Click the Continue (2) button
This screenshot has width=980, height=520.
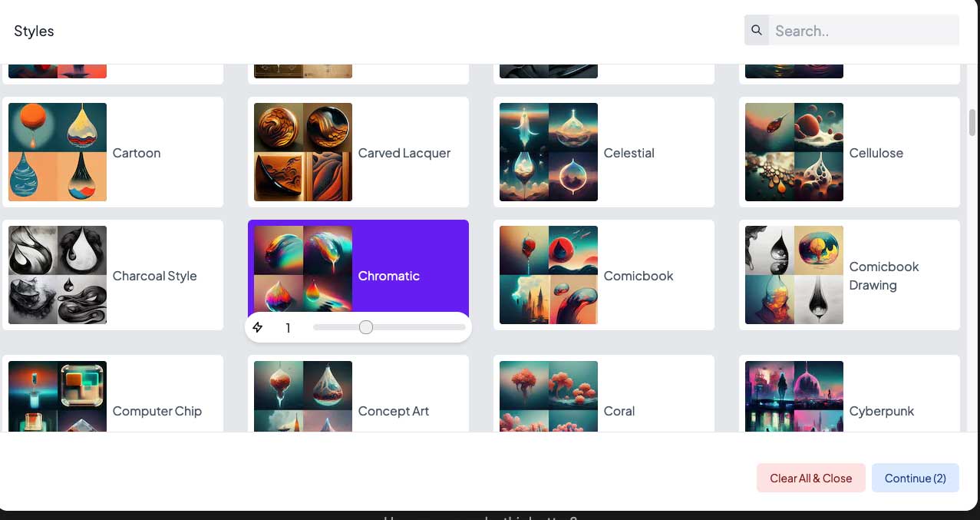pyautogui.click(x=916, y=478)
